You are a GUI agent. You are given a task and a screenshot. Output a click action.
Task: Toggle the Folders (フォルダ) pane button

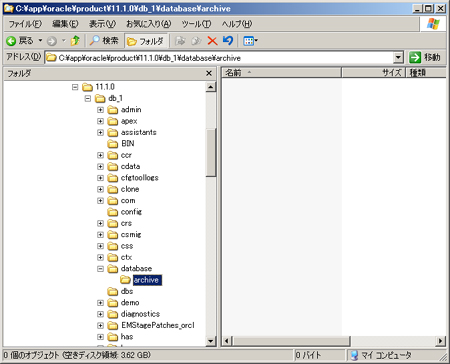(x=146, y=41)
